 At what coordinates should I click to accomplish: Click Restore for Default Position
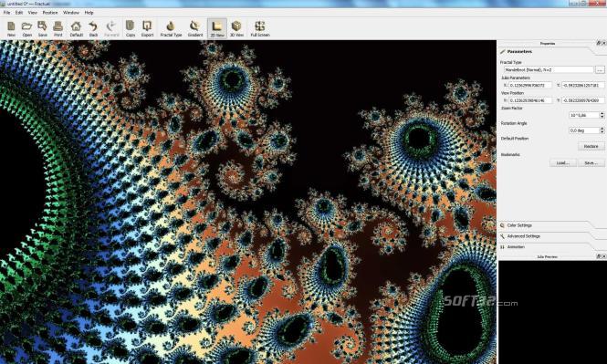click(x=591, y=146)
